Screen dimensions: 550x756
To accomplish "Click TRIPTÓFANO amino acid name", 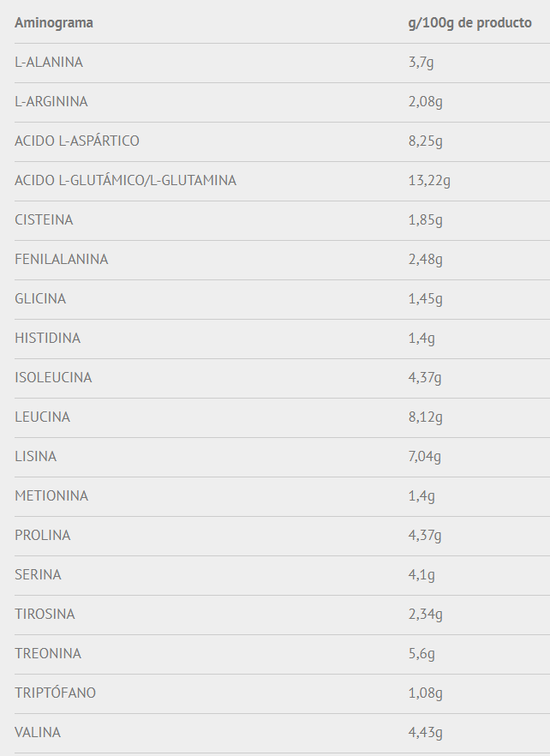I will (55, 693).
